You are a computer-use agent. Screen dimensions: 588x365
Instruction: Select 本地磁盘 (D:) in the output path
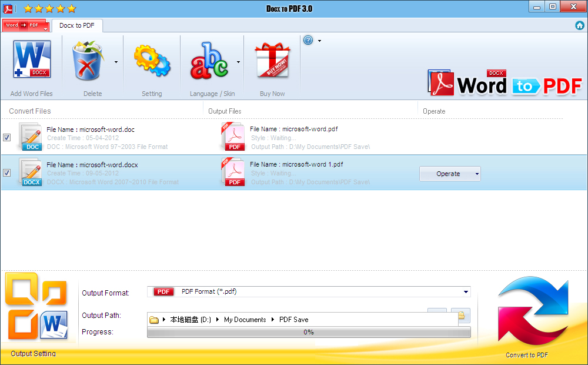pos(191,320)
